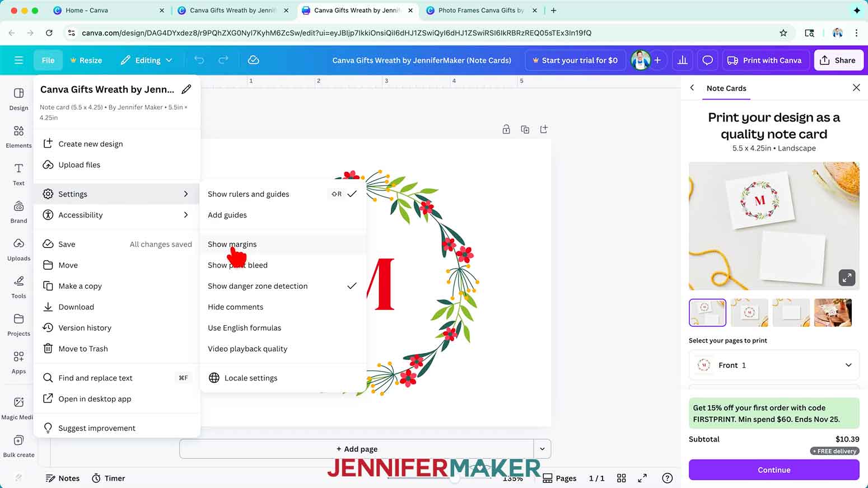This screenshot has height=488, width=868.
Task: Expand the Accessibility submenu
Action: point(116,215)
